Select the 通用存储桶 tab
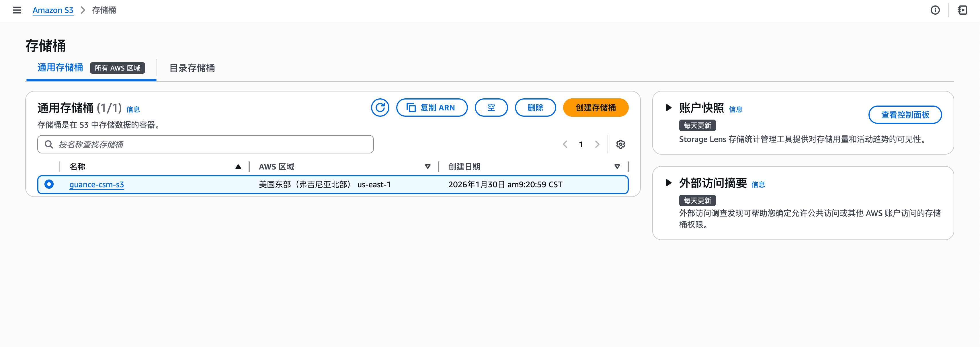980x347 pixels. 60,68
